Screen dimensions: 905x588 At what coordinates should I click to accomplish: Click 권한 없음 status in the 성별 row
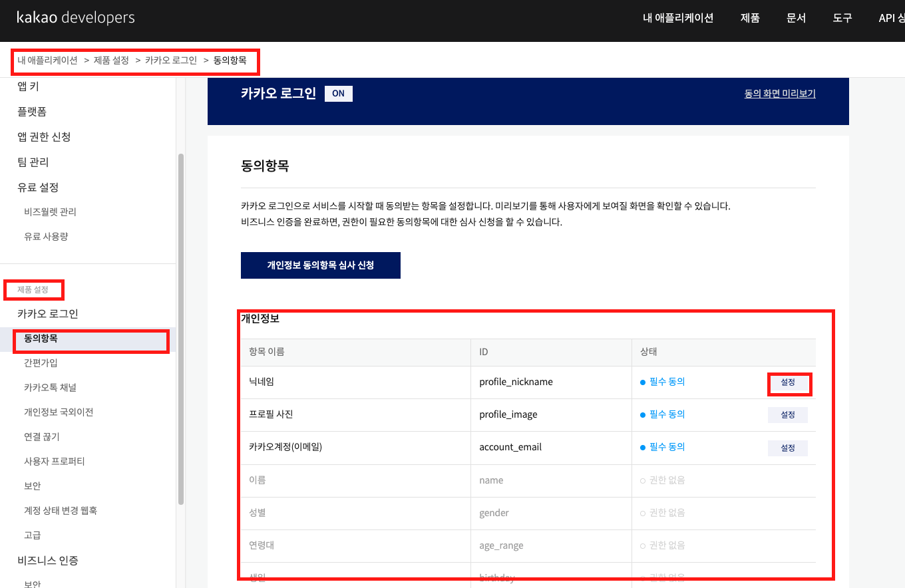663,513
